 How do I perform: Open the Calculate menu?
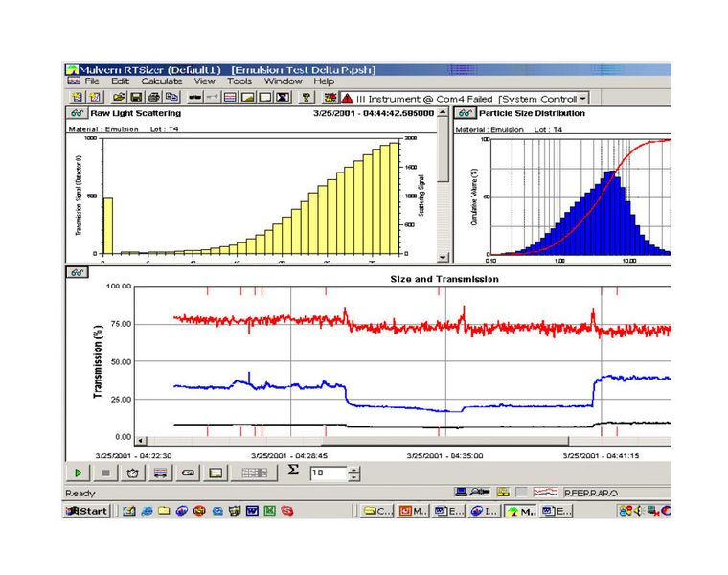coord(162,81)
